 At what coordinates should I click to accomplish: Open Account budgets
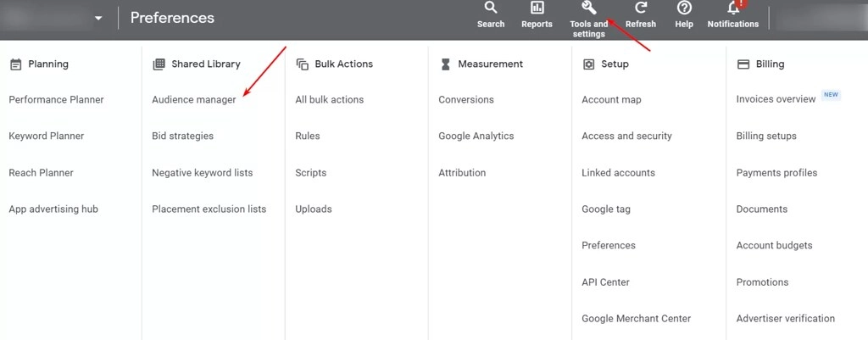tap(774, 245)
